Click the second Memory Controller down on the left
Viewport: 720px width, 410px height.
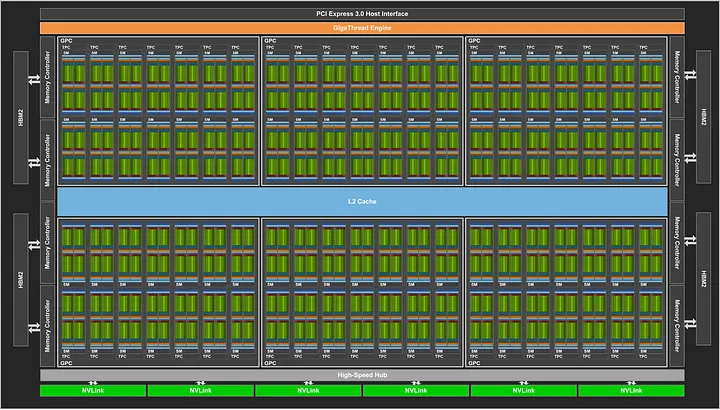[47, 160]
